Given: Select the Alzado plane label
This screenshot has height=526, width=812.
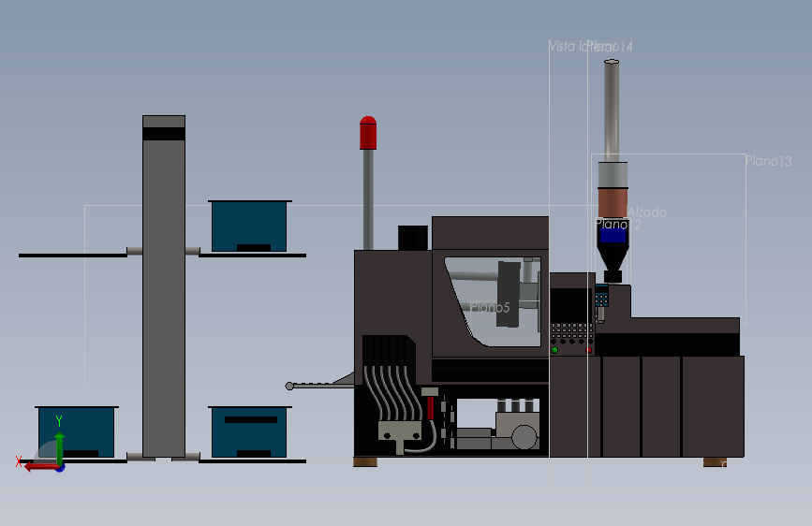Looking at the screenshot, I should 647,212.
